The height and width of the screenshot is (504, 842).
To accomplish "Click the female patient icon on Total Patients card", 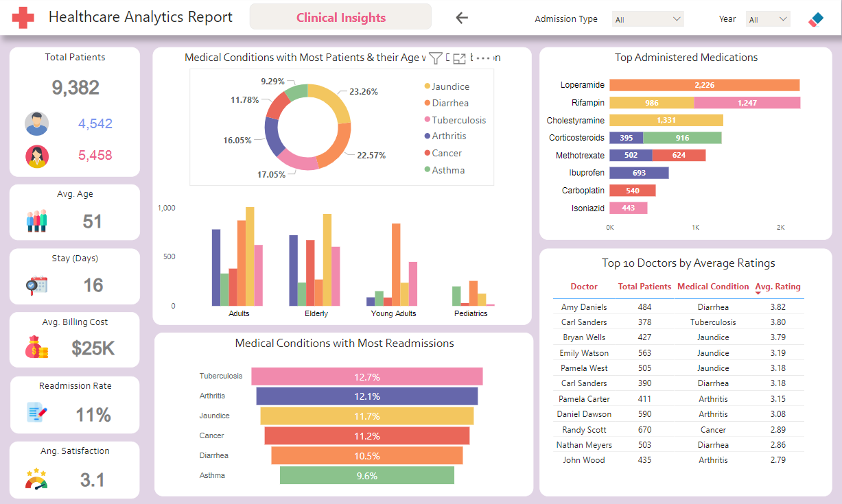I will (x=36, y=156).
